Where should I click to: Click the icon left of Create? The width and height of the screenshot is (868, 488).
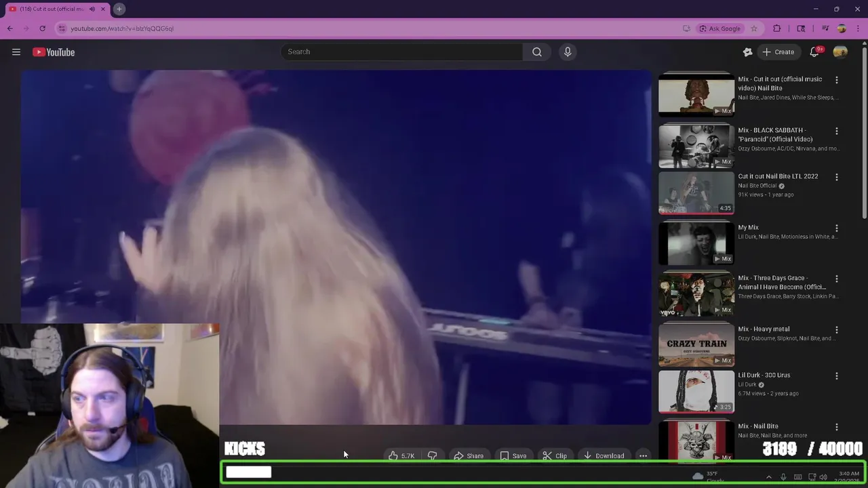click(x=748, y=52)
